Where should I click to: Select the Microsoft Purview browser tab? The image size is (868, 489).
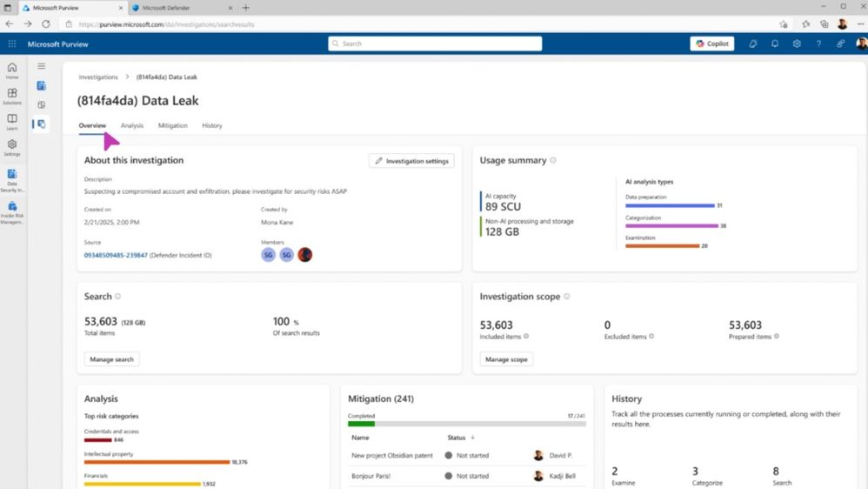click(72, 8)
